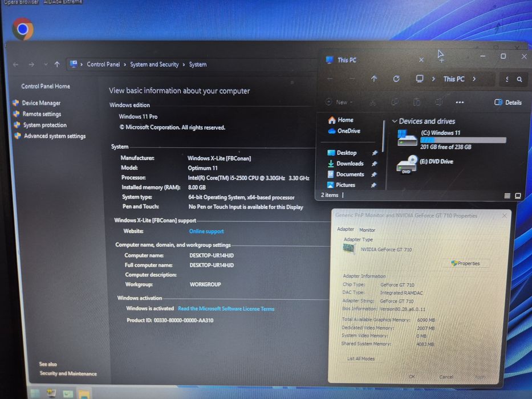Go up one level in Control Panel
532x399 pixels.
coord(57,64)
